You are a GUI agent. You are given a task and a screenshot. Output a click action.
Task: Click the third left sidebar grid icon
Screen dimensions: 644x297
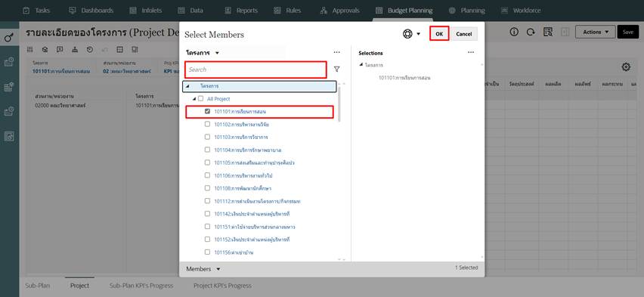(x=9, y=87)
